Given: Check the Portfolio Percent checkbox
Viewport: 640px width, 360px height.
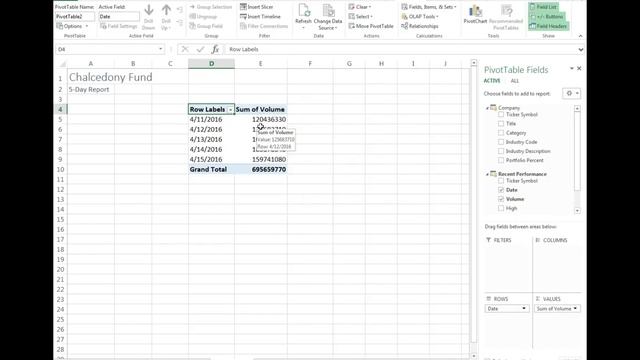Looking at the screenshot, I should [501, 160].
